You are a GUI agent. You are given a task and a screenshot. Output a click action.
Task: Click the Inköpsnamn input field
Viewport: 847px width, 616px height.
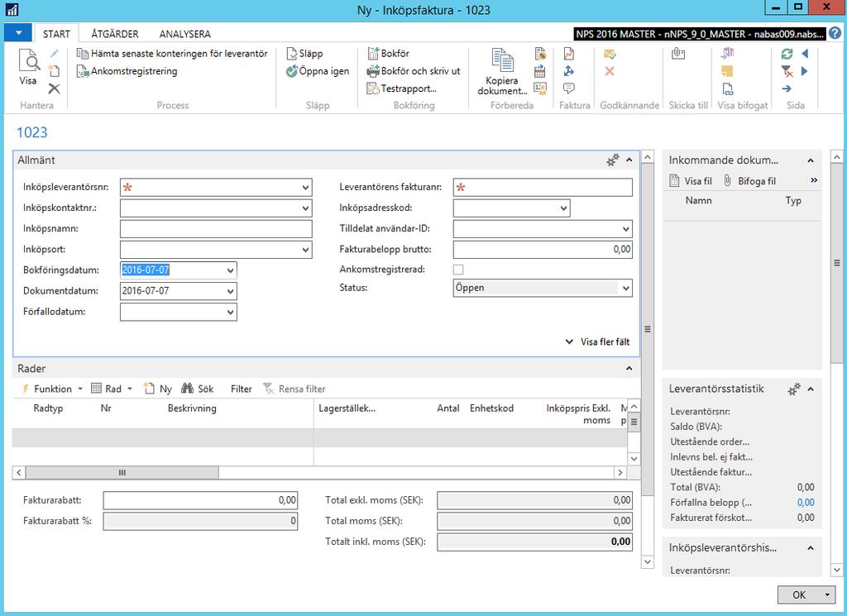(216, 229)
